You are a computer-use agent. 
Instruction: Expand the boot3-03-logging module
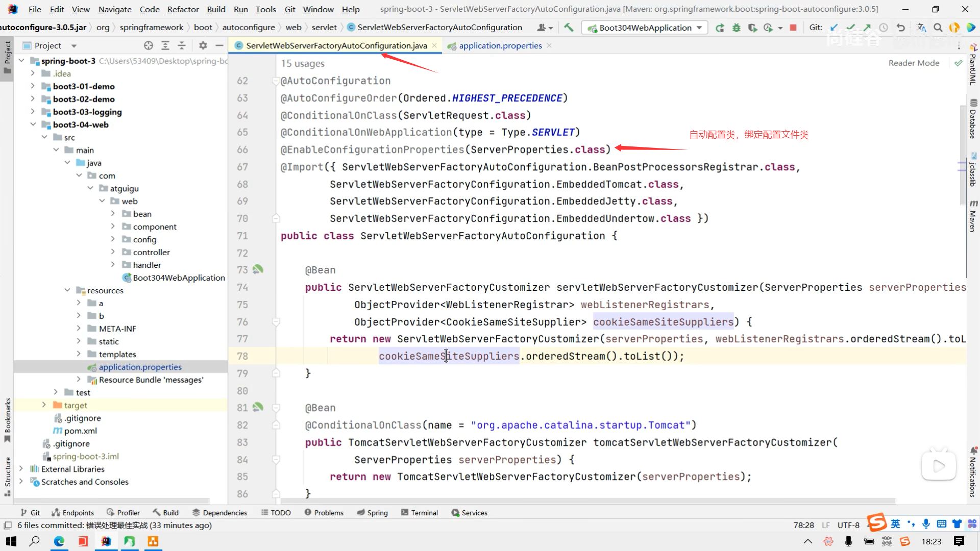tap(33, 112)
